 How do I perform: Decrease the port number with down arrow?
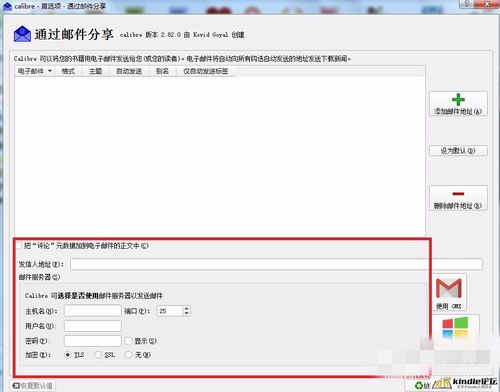click(x=187, y=314)
